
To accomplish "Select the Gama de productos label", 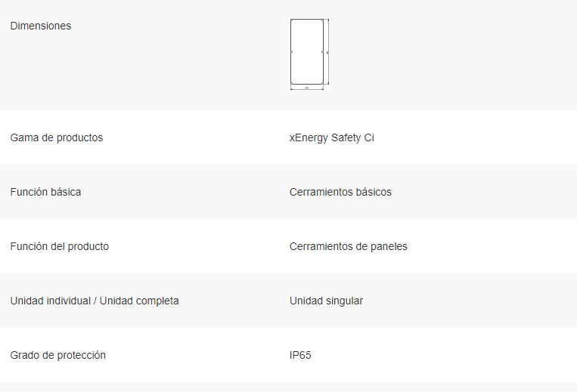I will [57, 137].
